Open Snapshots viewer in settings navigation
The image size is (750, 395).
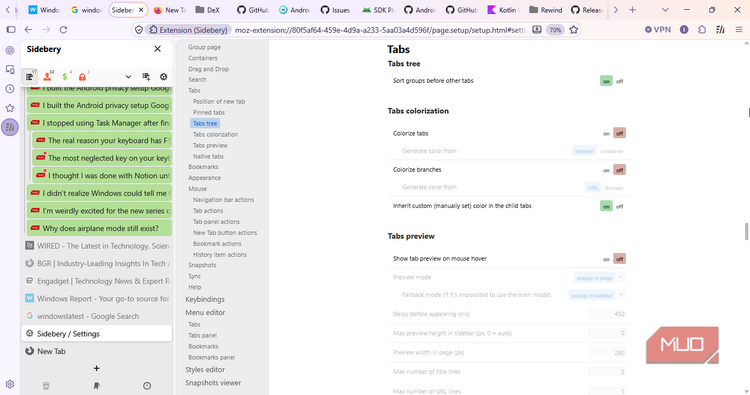click(213, 383)
